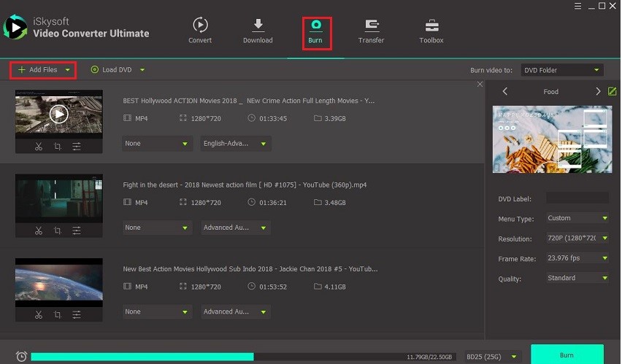Open the Toolbox tab
Viewport: 622px width, 364px height.
pyautogui.click(x=431, y=31)
